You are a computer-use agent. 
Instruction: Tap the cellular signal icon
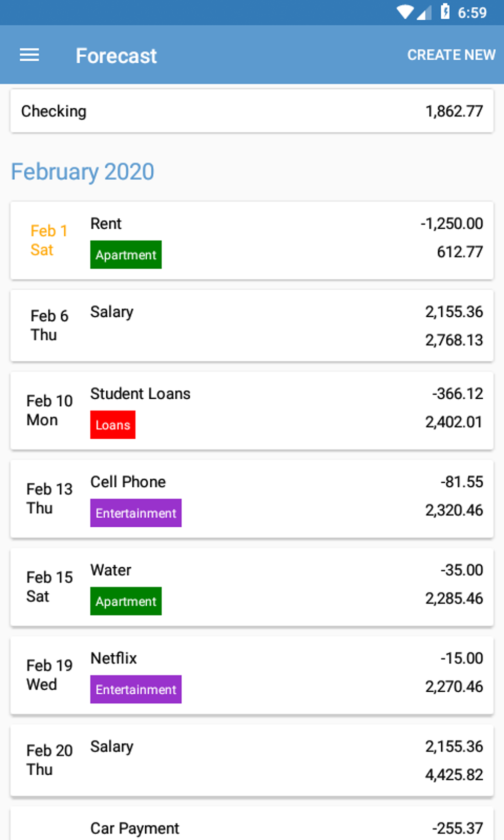(x=424, y=12)
